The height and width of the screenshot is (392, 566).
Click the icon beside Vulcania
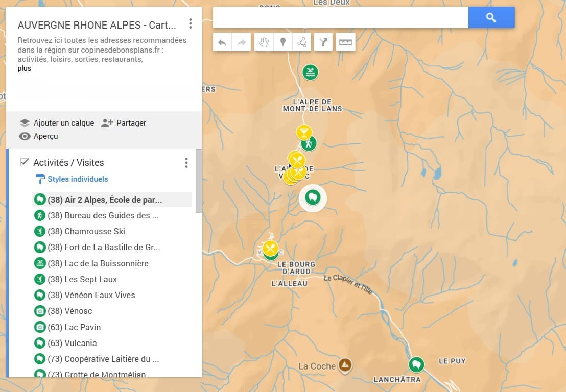pos(40,343)
